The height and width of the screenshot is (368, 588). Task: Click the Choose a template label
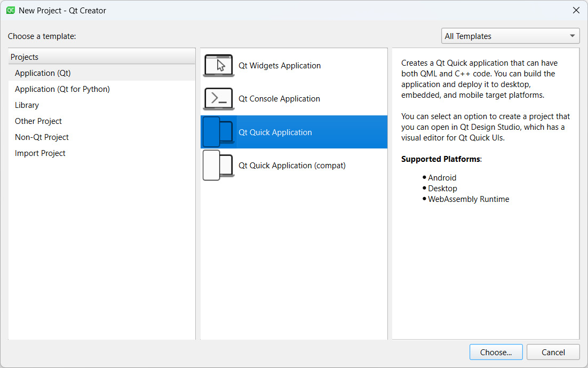tap(42, 36)
